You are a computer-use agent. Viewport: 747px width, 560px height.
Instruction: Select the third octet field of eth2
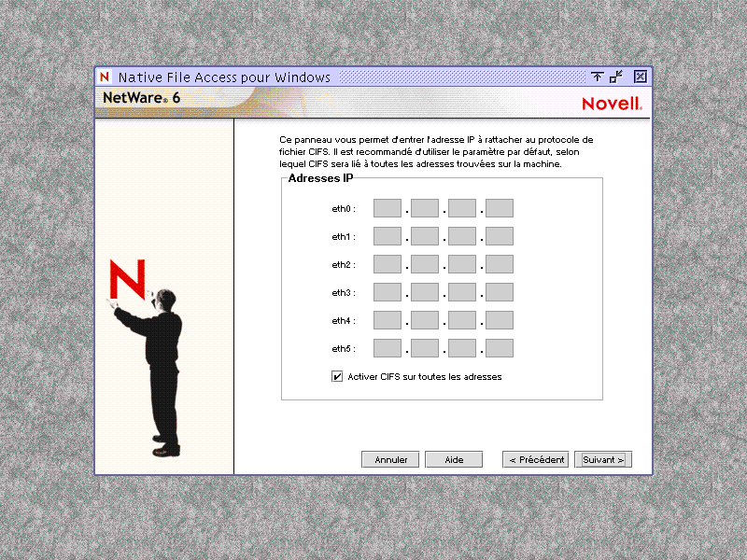pyautogui.click(x=462, y=264)
